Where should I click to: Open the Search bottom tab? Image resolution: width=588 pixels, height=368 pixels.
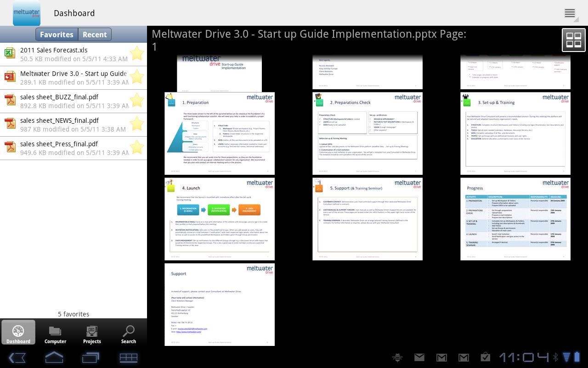click(129, 333)
